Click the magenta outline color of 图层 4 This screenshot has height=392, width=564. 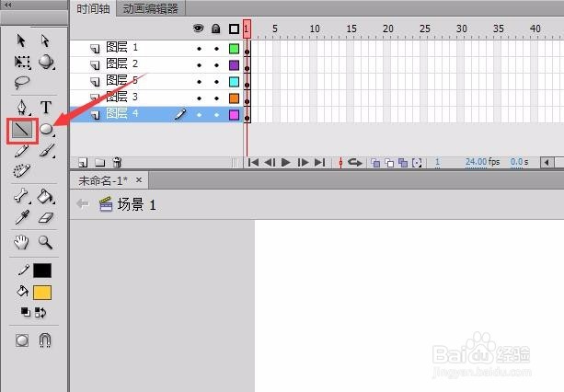click(235, 115)
